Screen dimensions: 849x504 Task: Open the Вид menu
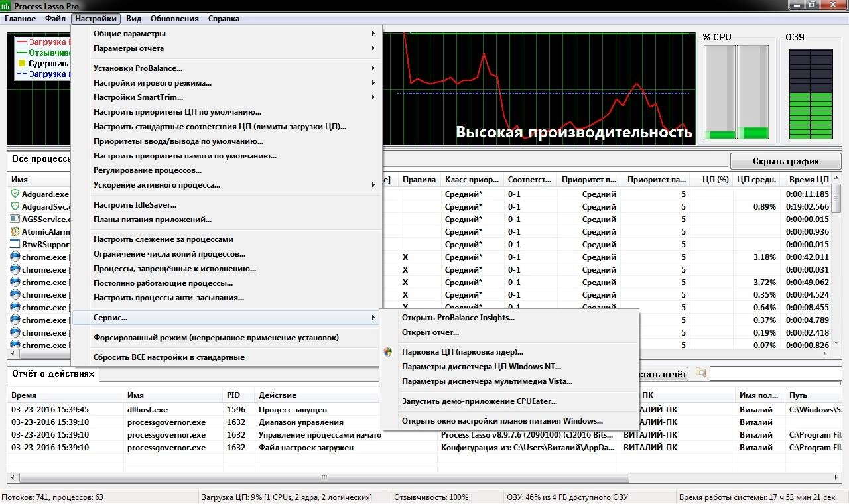click(133, 19)
